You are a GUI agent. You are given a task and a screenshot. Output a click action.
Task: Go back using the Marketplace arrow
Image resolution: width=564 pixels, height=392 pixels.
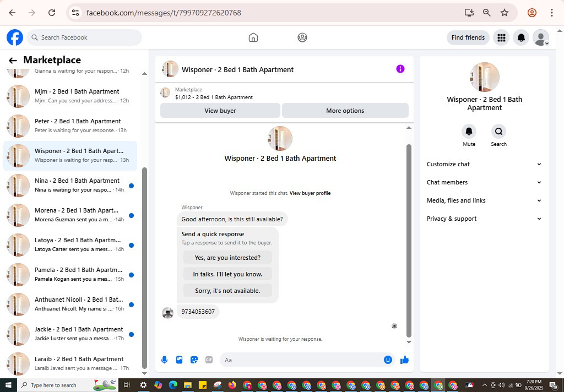click(13, 61)
